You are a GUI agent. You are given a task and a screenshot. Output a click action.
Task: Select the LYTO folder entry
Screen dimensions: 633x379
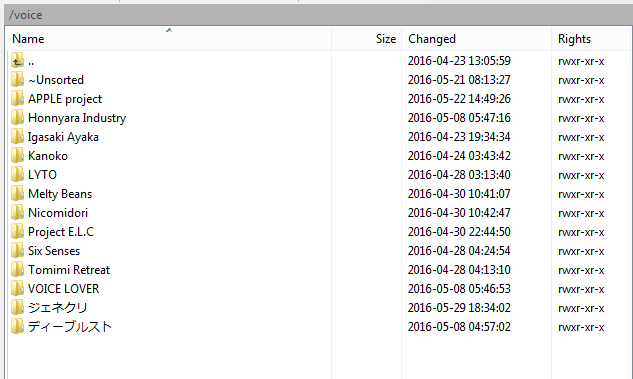[42, 175]
